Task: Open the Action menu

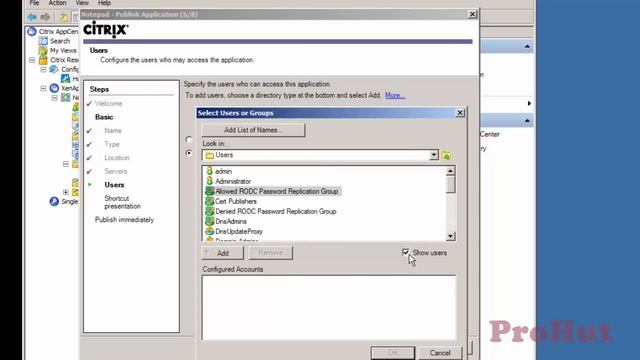Action: point(58,3)
